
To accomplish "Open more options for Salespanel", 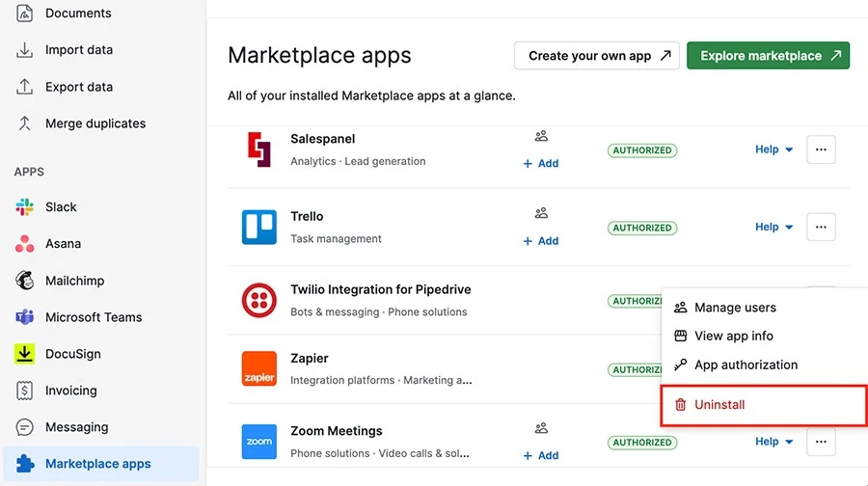I will pos(821,149).
